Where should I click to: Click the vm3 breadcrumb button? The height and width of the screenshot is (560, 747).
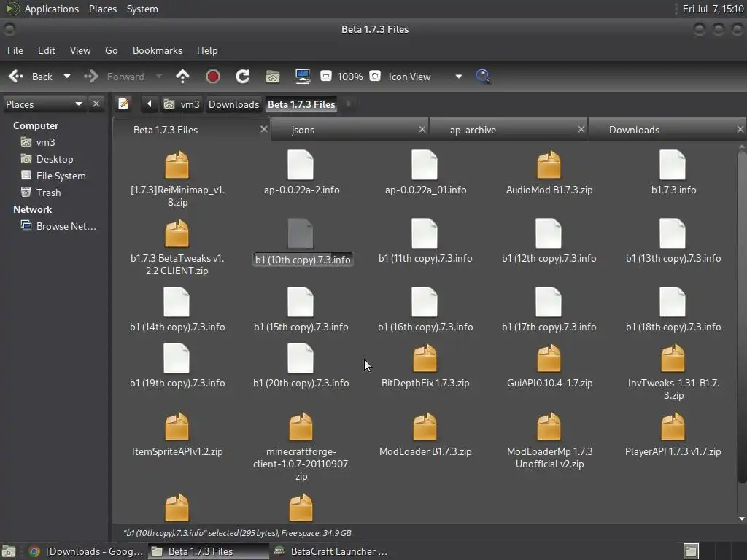(x=182, y=104)
